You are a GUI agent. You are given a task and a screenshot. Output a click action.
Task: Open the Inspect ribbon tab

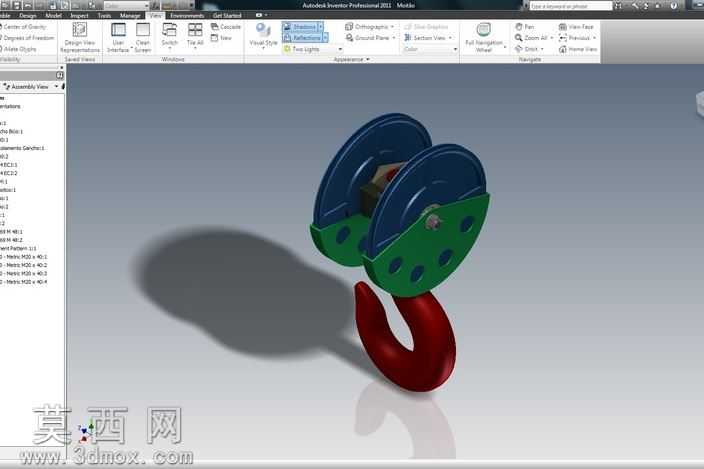79,15
